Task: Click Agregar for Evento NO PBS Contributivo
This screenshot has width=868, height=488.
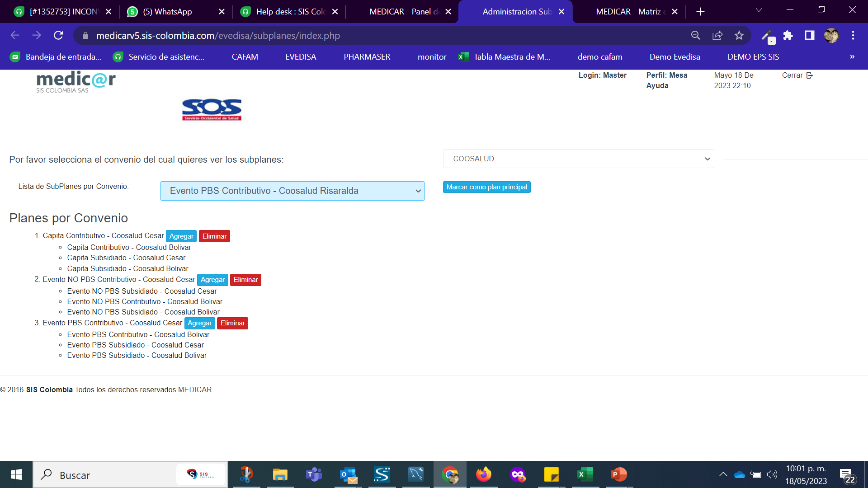Action: point(212,280)
